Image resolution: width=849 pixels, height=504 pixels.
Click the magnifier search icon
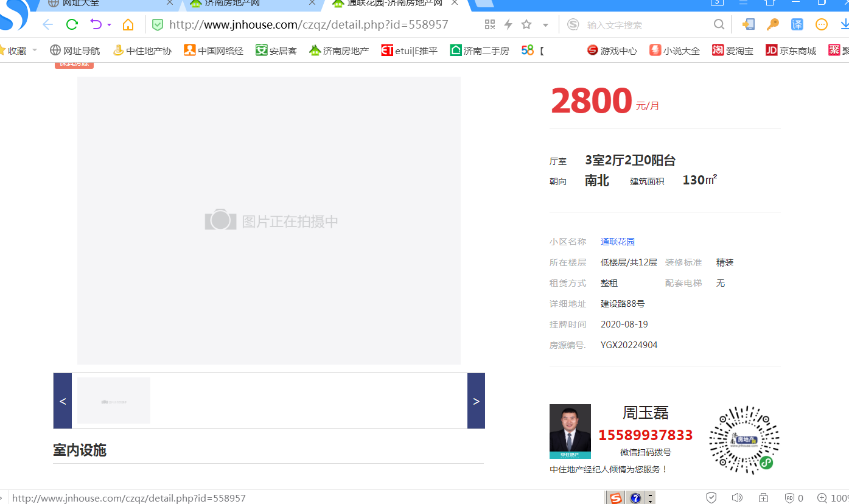719,25
